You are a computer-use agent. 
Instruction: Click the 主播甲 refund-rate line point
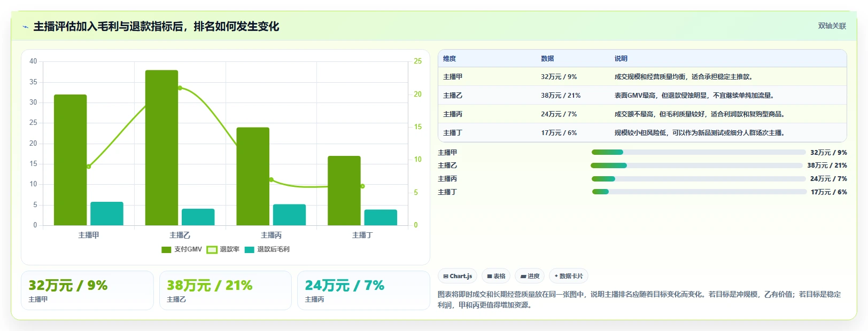click(x=89, y=167)
